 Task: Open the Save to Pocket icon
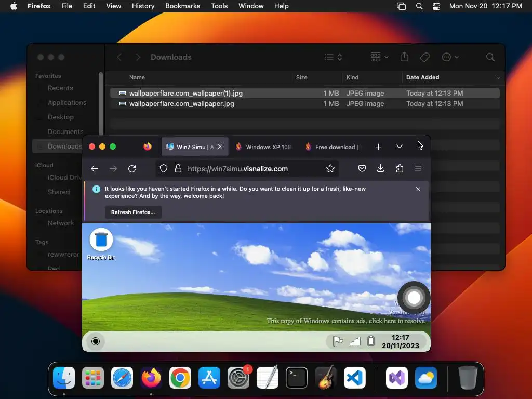tap(362, 169)
